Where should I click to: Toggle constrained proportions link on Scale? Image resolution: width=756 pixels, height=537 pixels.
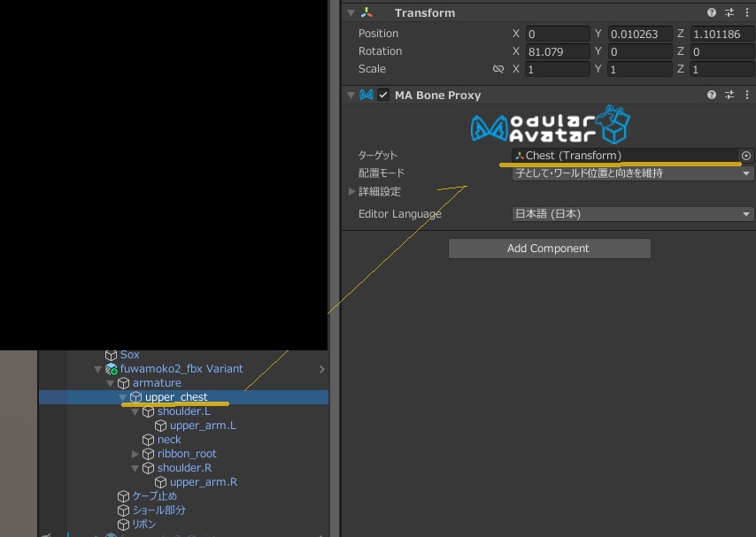coord(498,69)
